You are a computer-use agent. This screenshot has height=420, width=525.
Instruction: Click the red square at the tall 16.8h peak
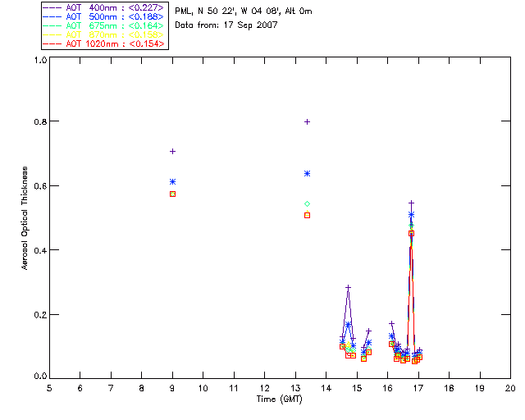click(412, 234)
